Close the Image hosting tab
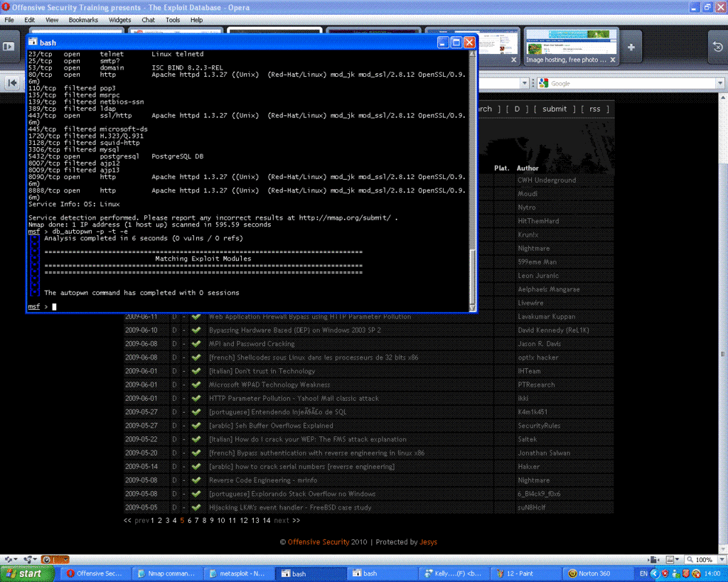The height and width of the screenshot is (582, 728). 613,60
